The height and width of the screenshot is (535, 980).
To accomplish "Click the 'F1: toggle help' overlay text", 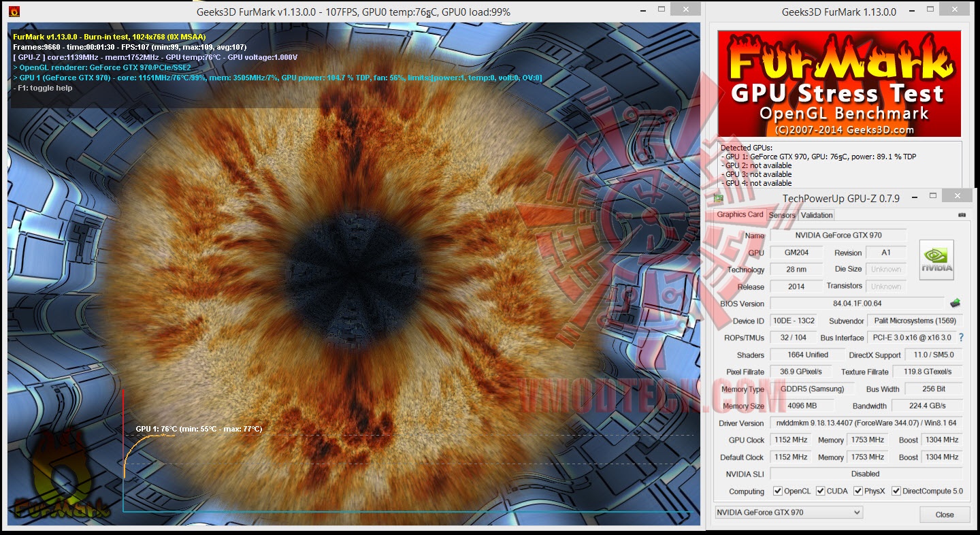I will [x=44, y=88].
